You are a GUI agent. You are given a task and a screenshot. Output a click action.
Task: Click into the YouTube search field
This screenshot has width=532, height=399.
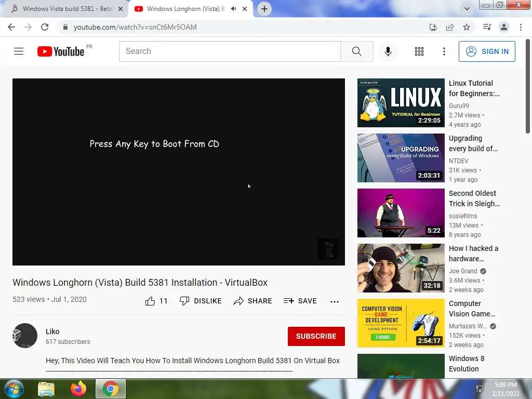230,51
